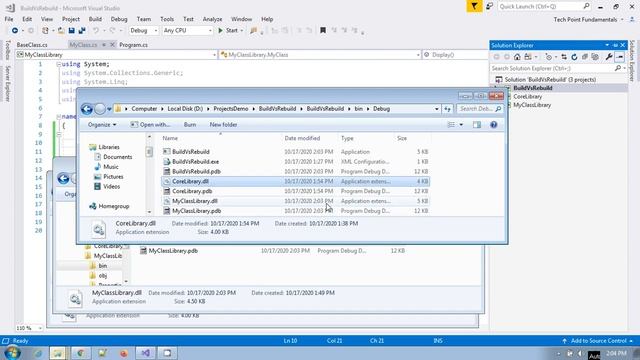Click the feedback notification flag icon

pyautogui.click(x=474, y=7)
